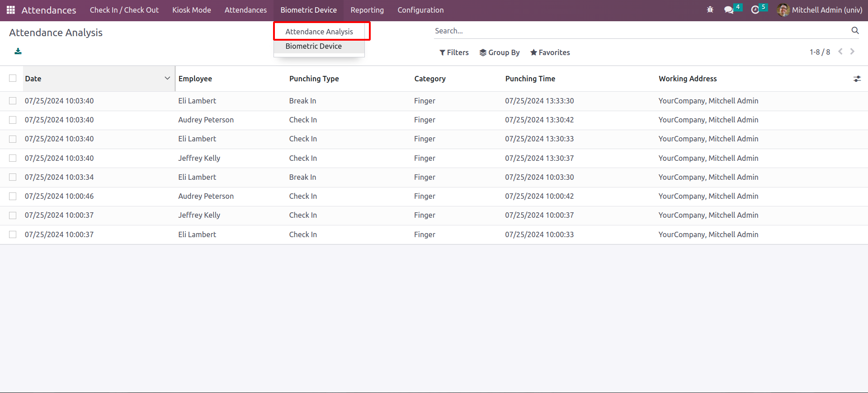
Task: Open the apps grid home menu icon
Action: click(x=11, y=10)
